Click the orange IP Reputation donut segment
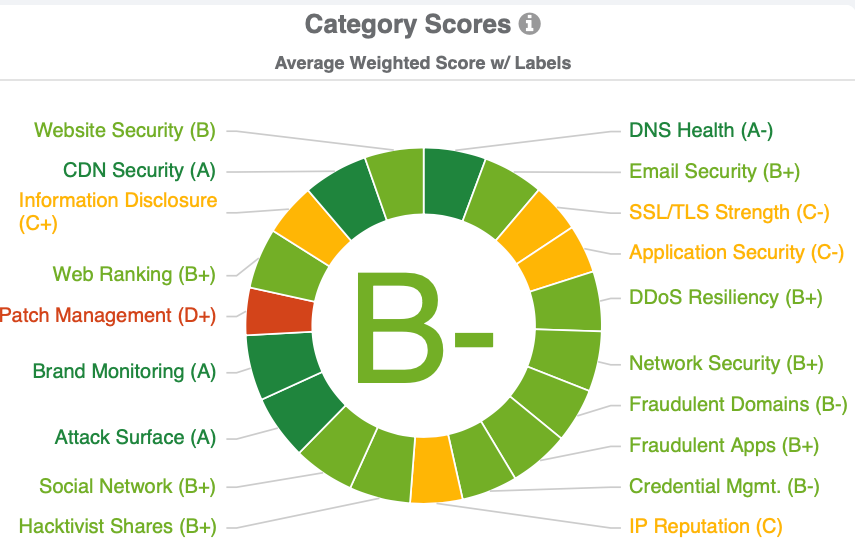Viewport: 855px width, 553px height. pos(430,470)
